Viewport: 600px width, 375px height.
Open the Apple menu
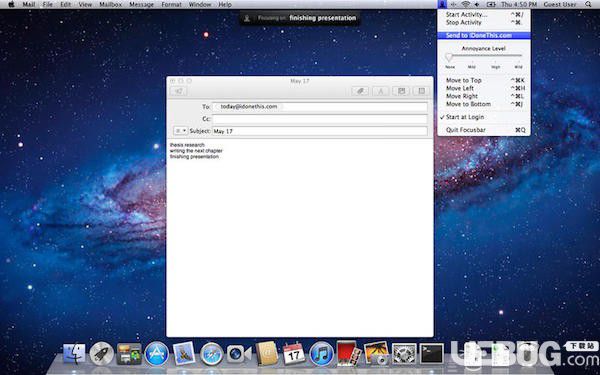coord(11,5)
